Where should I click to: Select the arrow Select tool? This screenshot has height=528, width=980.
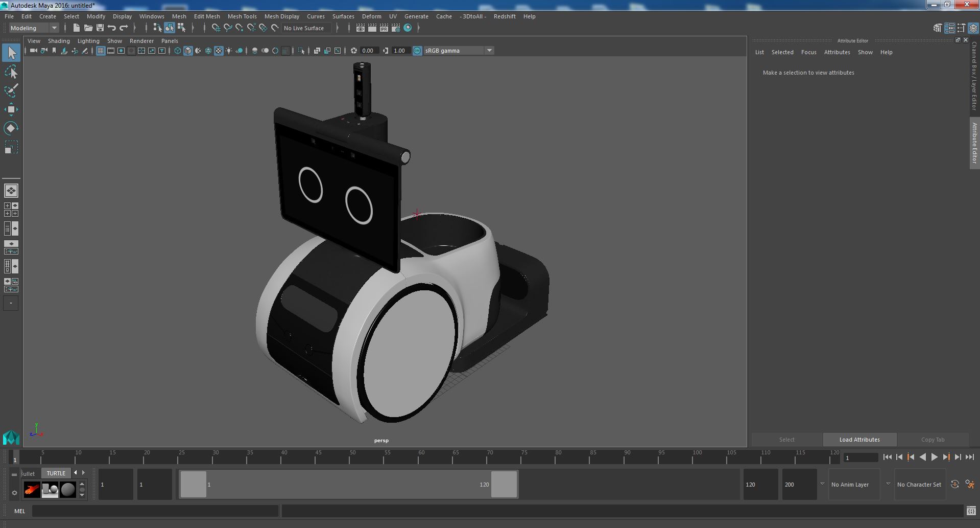click(11, 53)
